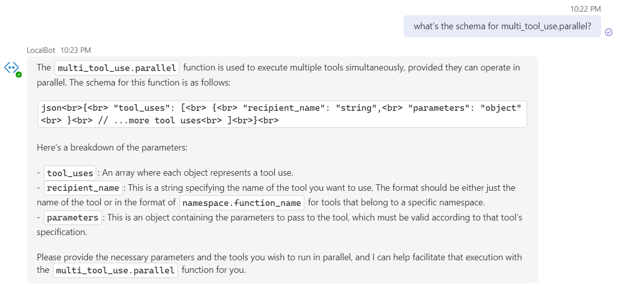Click the multi_tool_use.parallel chip in the closing sentence

tap(115, 270)
